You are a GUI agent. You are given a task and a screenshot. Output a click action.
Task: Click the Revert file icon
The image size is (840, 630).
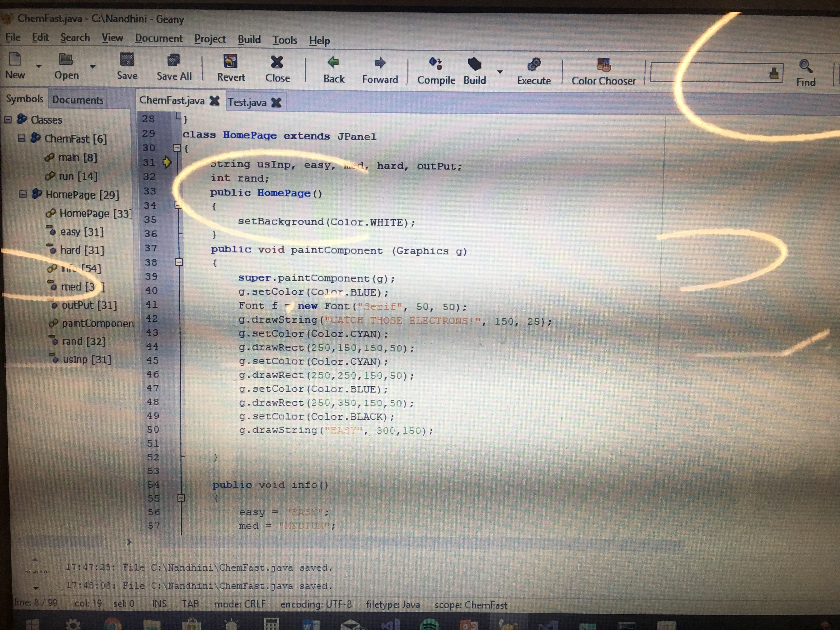click(230, 61)
